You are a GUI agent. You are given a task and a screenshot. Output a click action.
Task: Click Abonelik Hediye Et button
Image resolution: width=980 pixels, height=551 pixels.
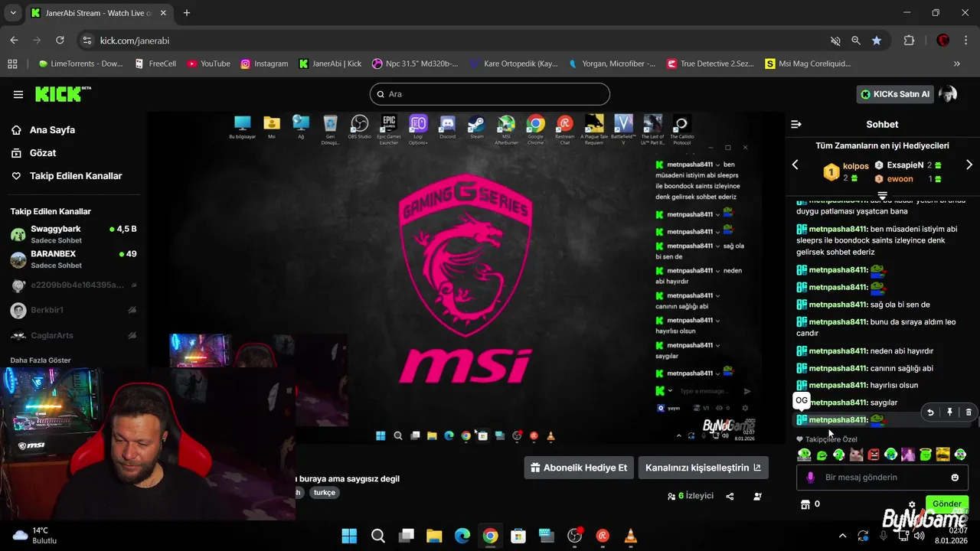tap(579, 468)
